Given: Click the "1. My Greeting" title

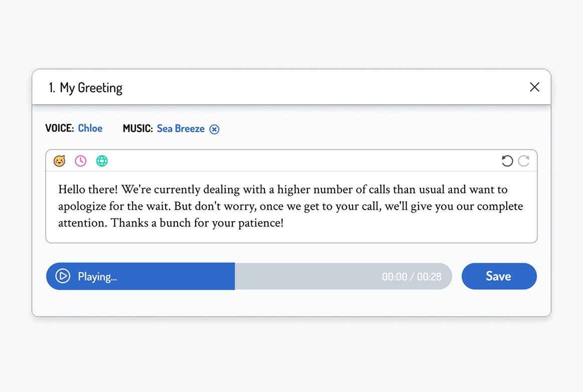Looking at the screenshot, I should pyautogui.click(x=86, y=88).
